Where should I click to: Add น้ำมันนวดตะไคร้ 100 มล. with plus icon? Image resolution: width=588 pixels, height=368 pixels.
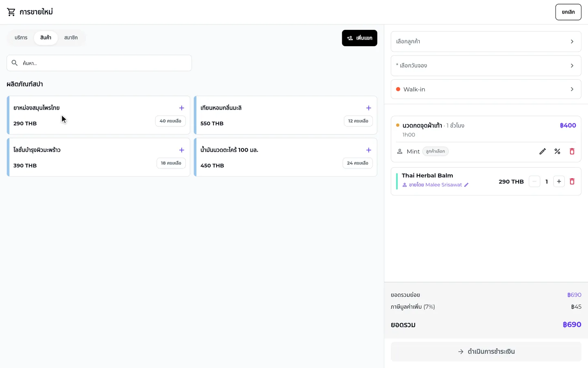point(369,150)
